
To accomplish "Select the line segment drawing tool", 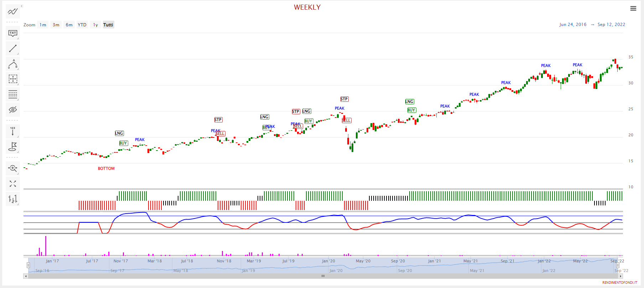I will (12, 48).
